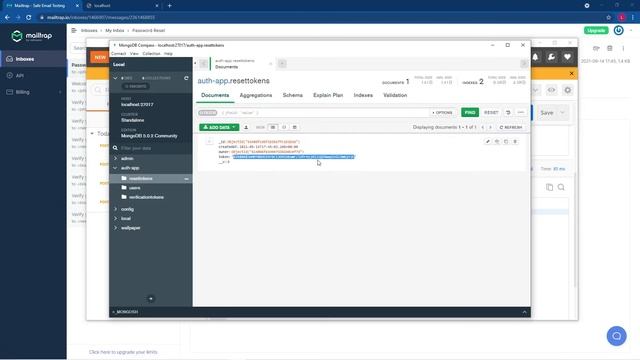Viewport: 640px width, 360px height.
Task: Expand query Options
Action: point(442,113)
